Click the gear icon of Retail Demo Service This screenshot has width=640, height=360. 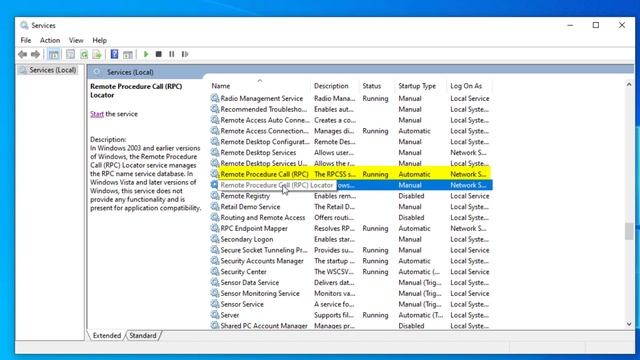[215, 207]
